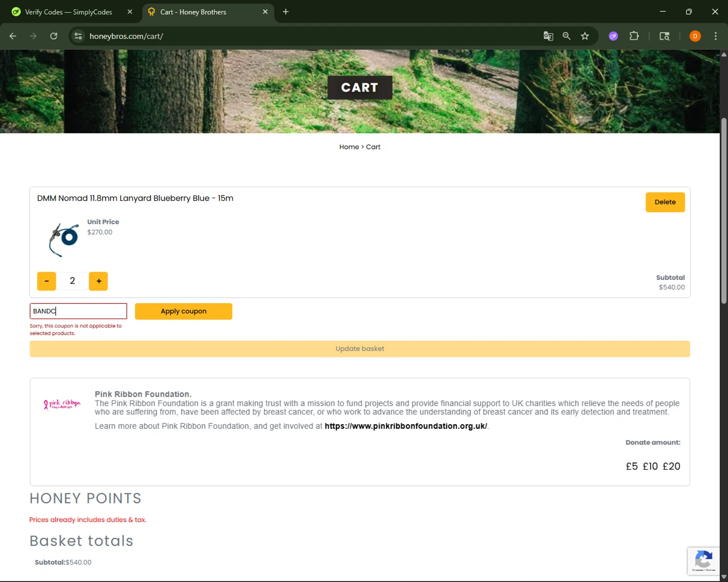Screen dimensions: 728x582
Task: Open site information icon in address bar
Action: coord(78,36)
